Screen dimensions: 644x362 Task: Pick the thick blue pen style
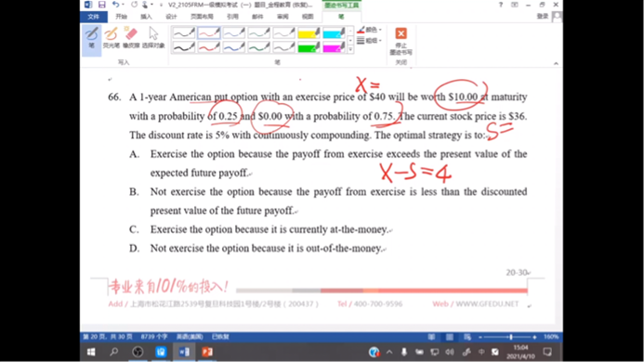point(233,47)
